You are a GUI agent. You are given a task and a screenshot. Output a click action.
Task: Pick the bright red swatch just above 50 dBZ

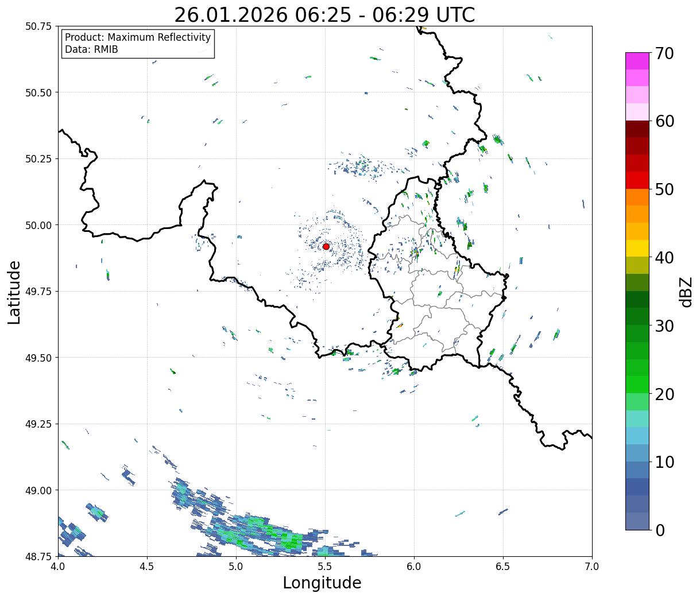click(637, 180)
